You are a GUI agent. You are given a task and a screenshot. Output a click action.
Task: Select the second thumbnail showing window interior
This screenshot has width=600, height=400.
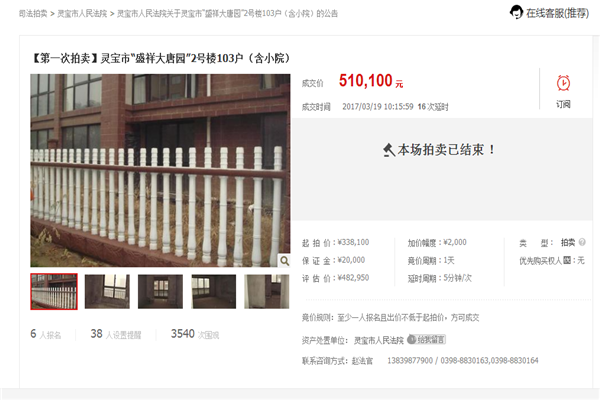(x=107, y=292)
